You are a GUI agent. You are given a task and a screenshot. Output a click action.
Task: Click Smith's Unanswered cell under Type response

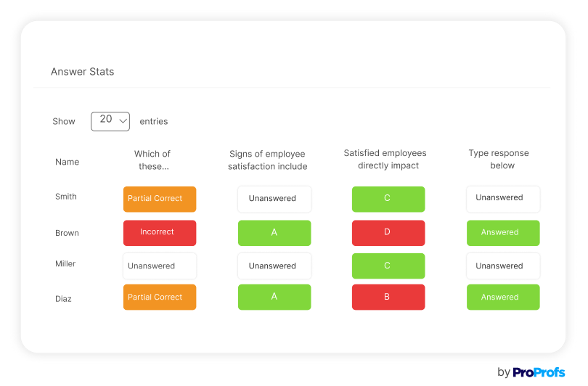tap(503, 199)
